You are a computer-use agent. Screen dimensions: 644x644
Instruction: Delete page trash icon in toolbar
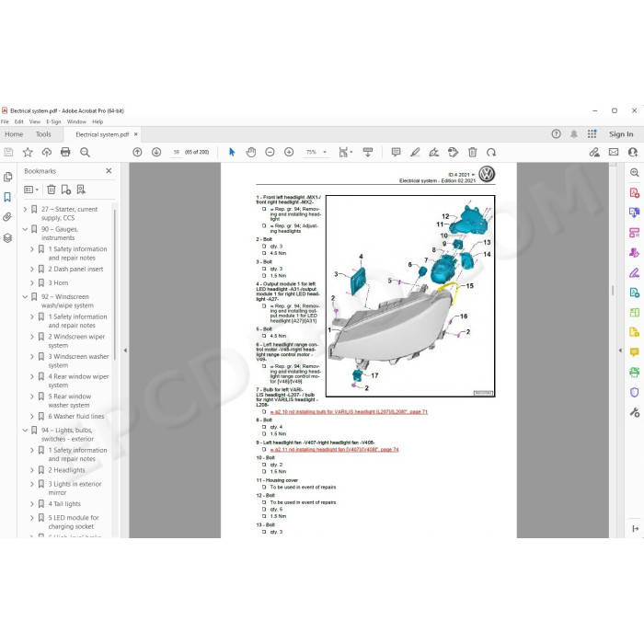[472, 153]
